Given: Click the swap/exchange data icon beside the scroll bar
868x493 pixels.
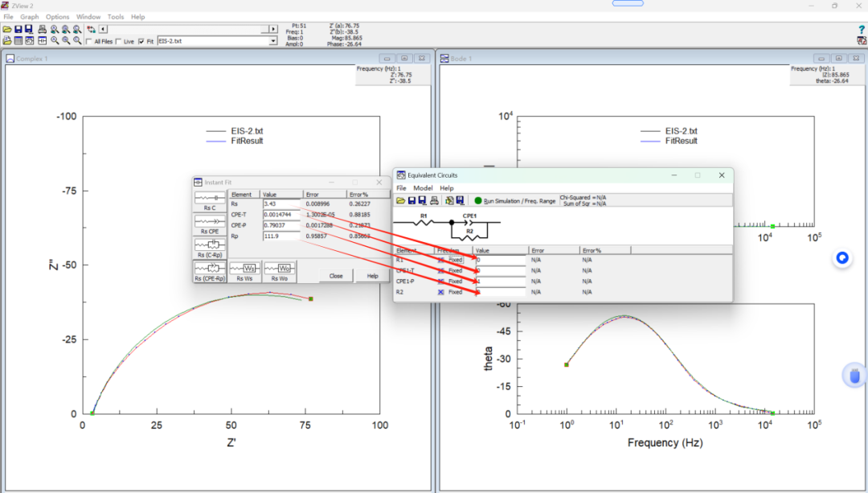Looking at the screenshot, I should (92, 30).
